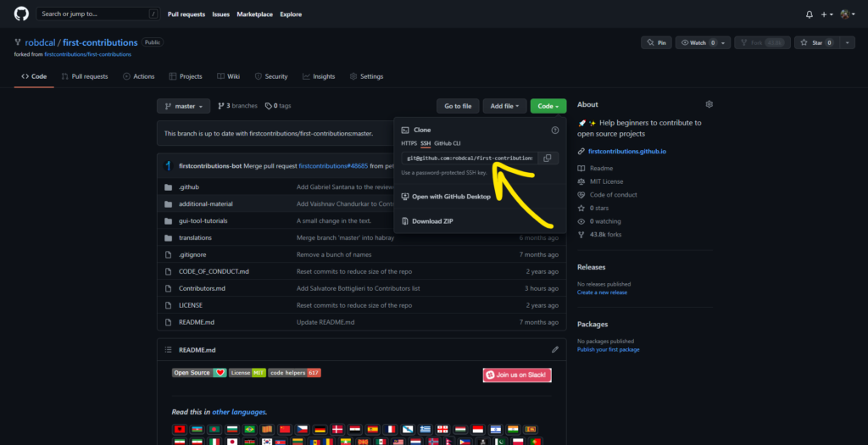
Task: Click the code helpers 617 badge
Action: [x=294, y=372]
